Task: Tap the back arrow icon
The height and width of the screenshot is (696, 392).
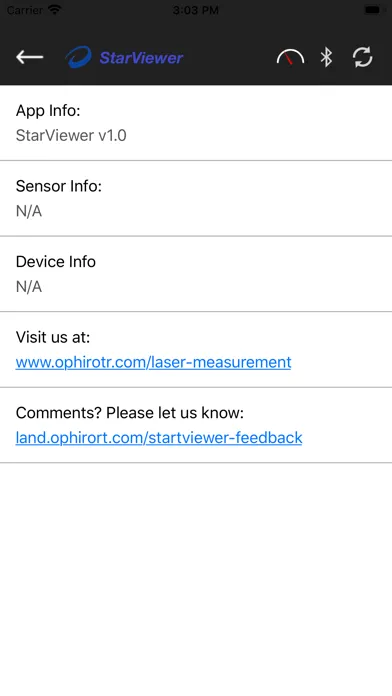Action: click(x=30, y=57)
